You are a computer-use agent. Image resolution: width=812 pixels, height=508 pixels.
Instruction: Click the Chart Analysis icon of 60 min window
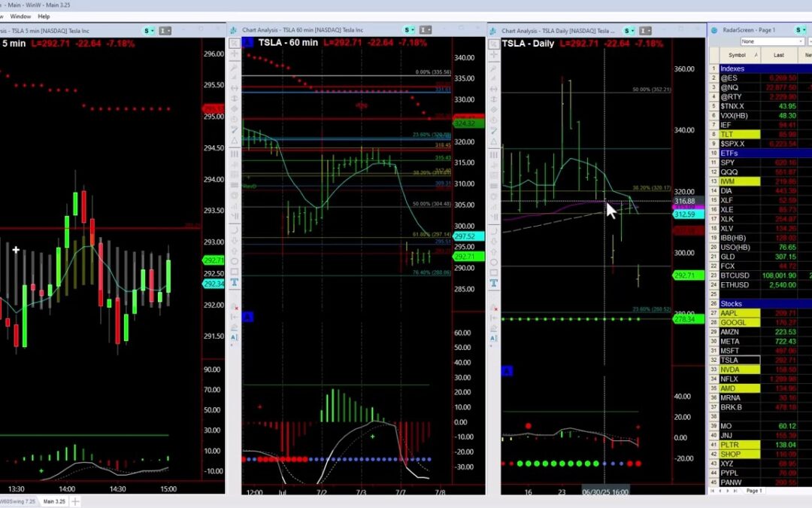(233, 30)
